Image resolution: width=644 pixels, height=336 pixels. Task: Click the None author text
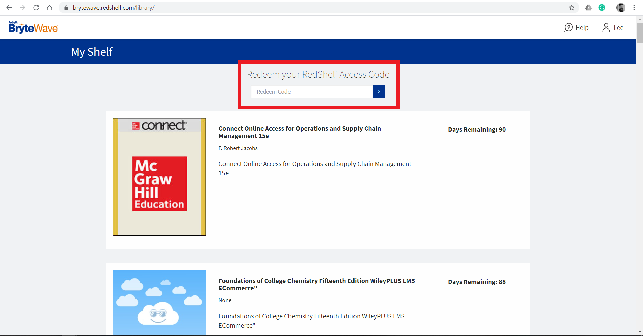point(225,300)
